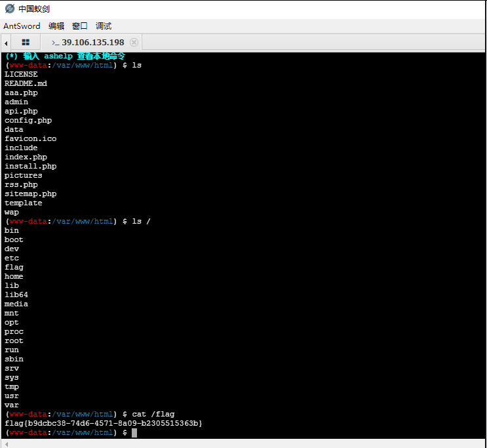Click the terminal prompt icon on tab
The height and width of the screenshot is (448, 487).
55,42
